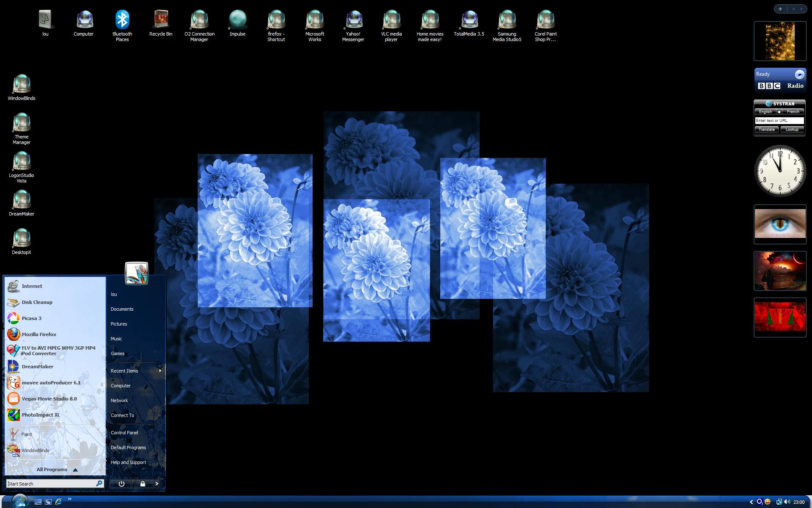This screenshot has height=508, width=812.
Task: Open Control Panel from start menu
Action: [x=124, y=433]
